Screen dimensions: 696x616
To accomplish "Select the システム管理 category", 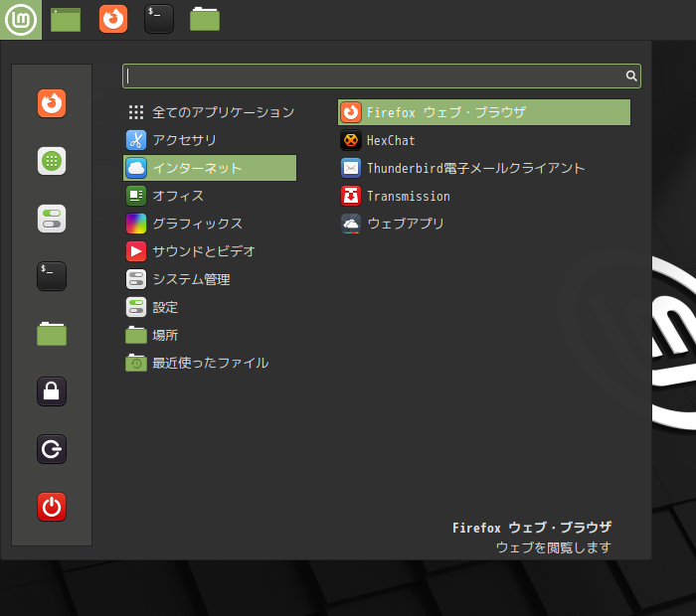I will tap(210, 279).
